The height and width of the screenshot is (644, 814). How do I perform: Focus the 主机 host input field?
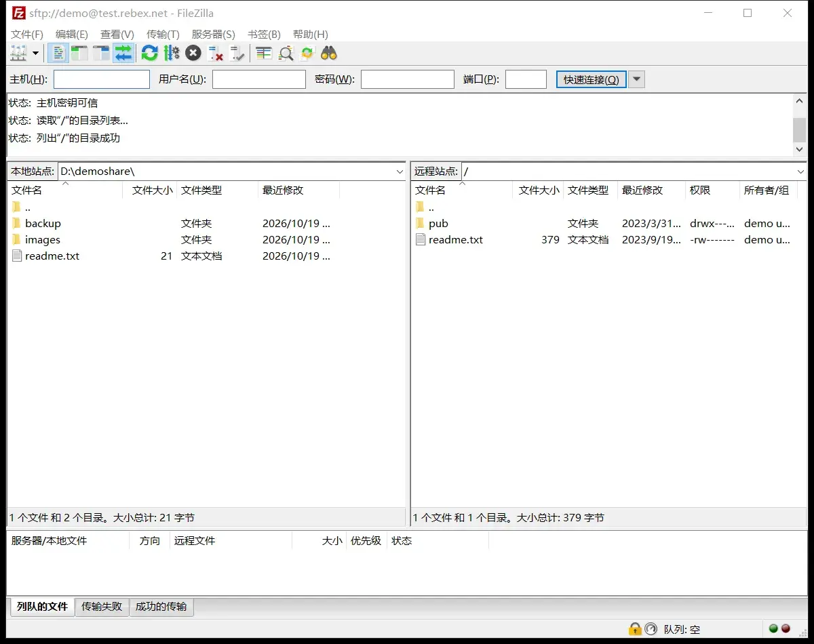point(102,79)
